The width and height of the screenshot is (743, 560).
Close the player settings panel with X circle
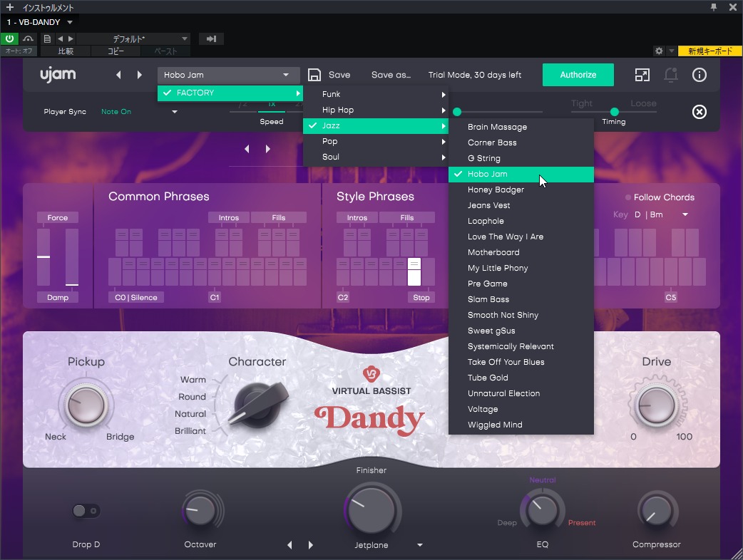pyautogui.click(x=700, y=112)
